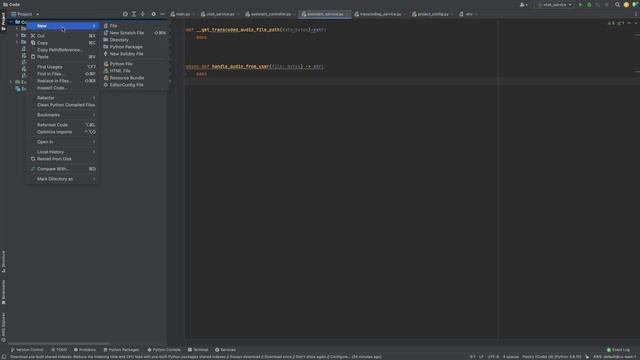
Task: Open the chat_service run configuration dropdown
Action: (x=554, y=5)
